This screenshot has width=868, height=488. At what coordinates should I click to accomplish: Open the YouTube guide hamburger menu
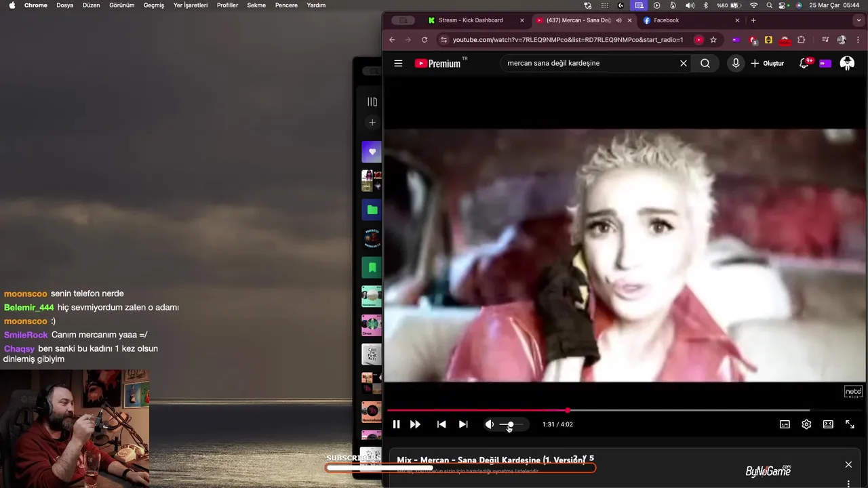398,63
